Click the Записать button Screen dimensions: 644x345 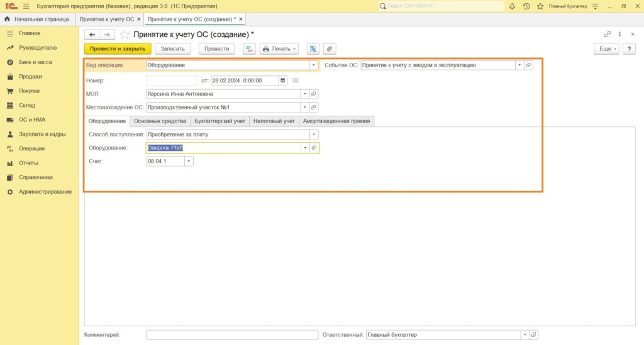tap(172, 48)
